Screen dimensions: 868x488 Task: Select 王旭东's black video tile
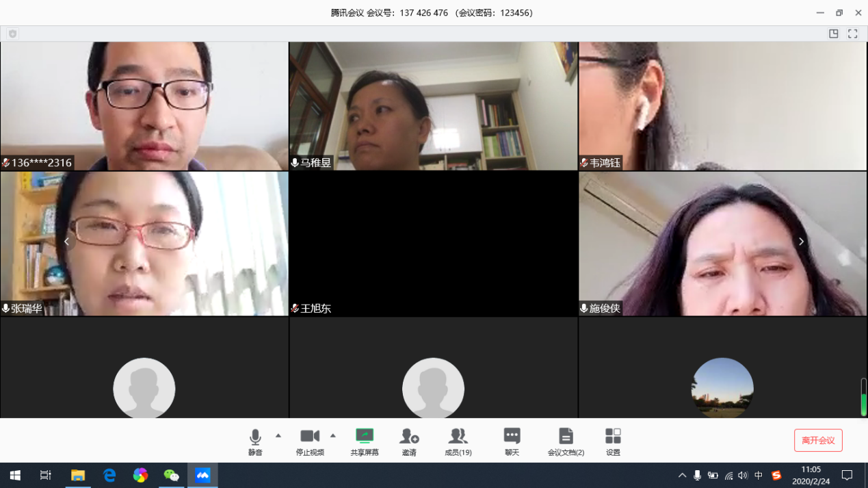point(434,244)
